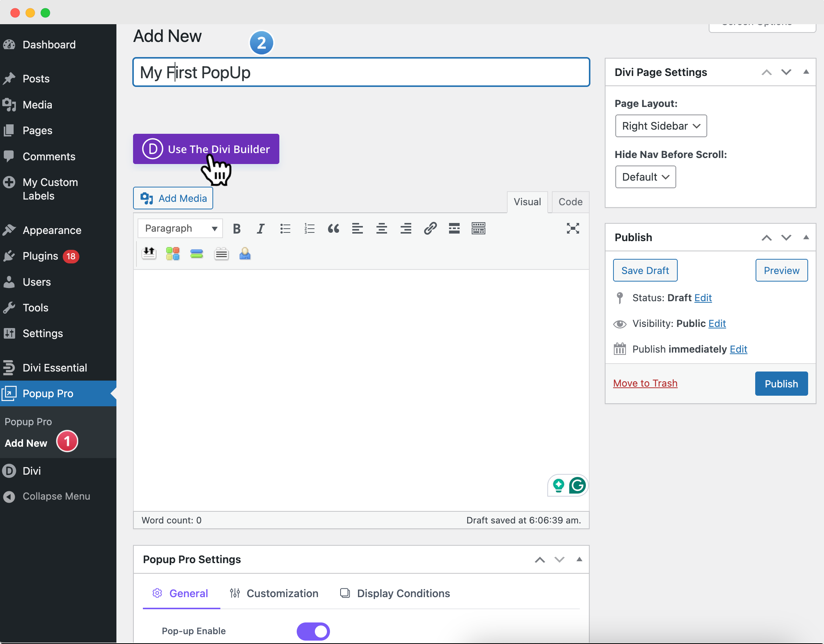
Task: Toggle italic formatting in editor toolbar
Action: pos(260,228)
